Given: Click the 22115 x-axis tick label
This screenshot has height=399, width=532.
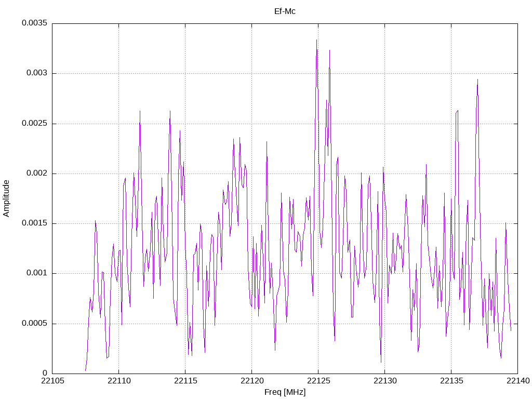Looking at the screenshot, I should click(x=185, y=381).
